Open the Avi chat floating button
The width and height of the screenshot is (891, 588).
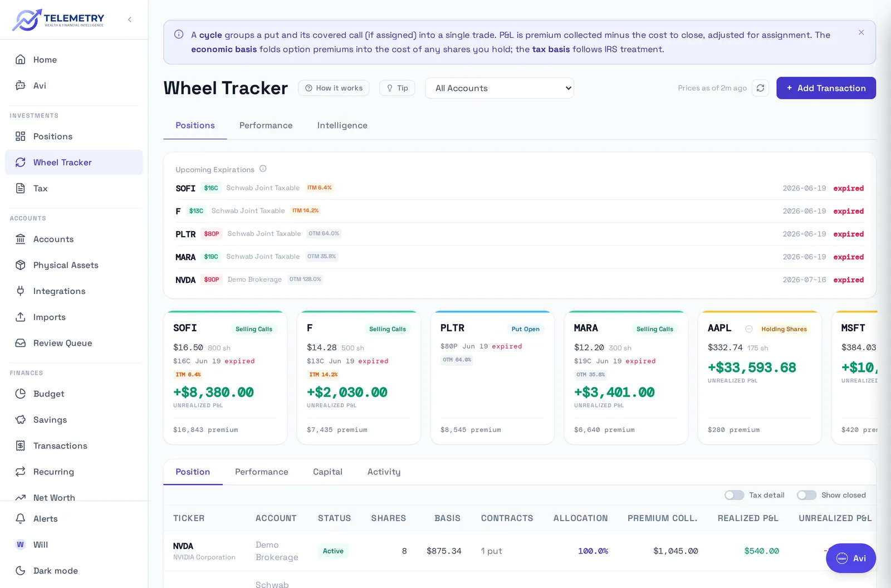click(x=851, y=558)
